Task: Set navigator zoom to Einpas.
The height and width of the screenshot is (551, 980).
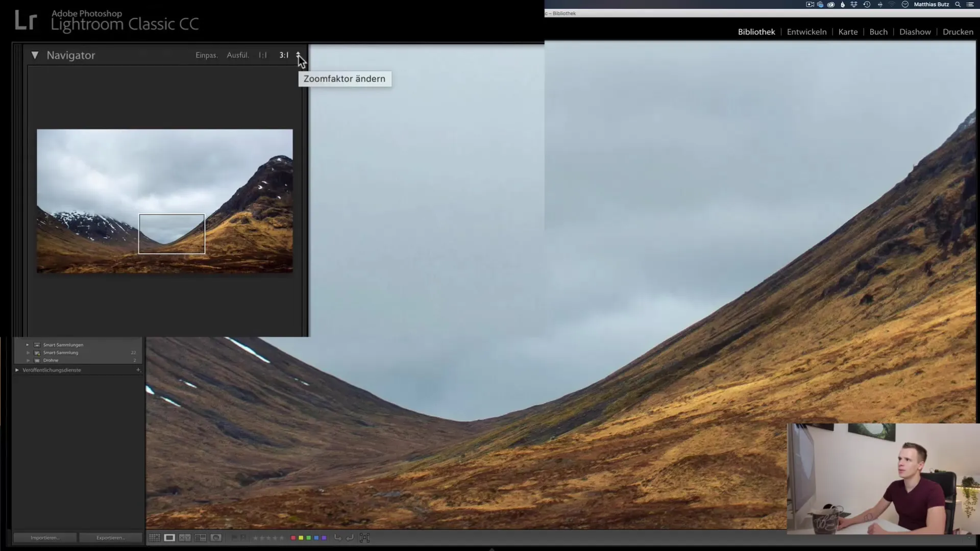Action: [207, 55]
